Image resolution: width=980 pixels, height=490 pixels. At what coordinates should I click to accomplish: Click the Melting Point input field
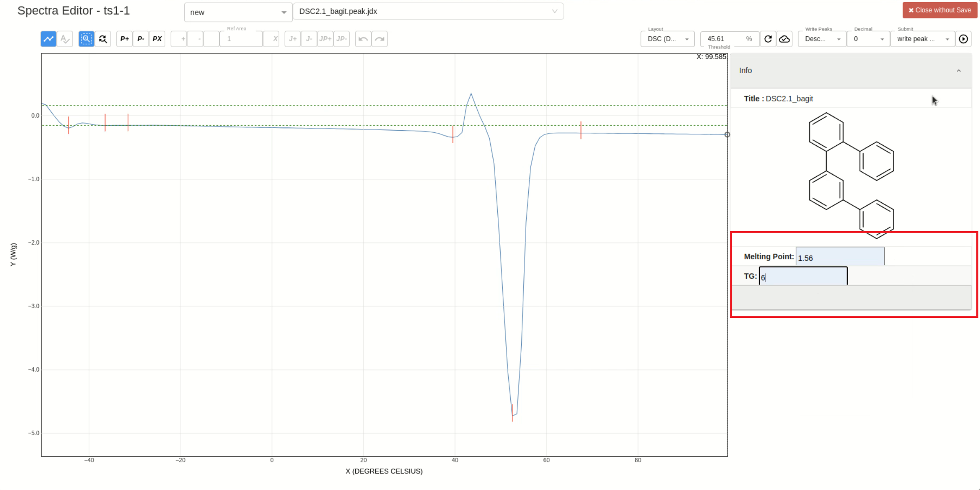[840, 257]
